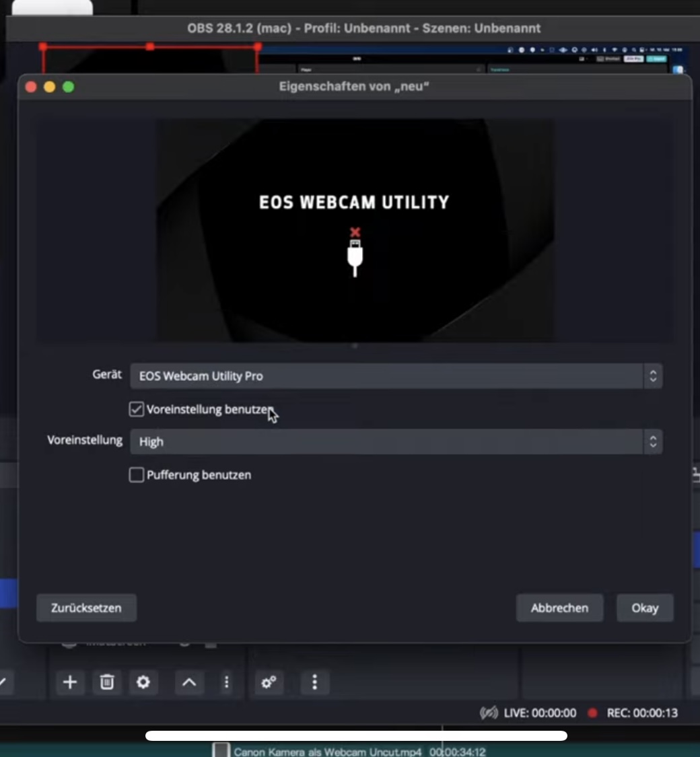The width and height of the screenshot is (700, 757).
Task: Open advanced audio properties double-gear icon
Action: click(x=269, y=682)
